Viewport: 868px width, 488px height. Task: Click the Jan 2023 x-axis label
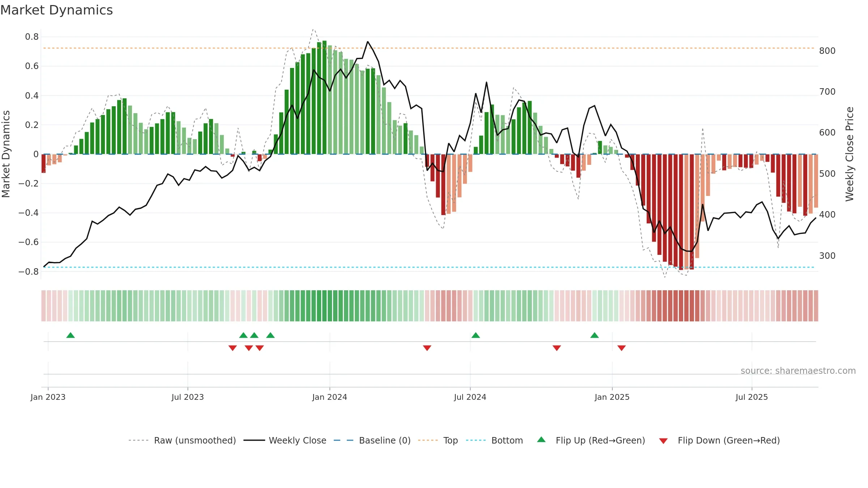click(x=48, y=397)
